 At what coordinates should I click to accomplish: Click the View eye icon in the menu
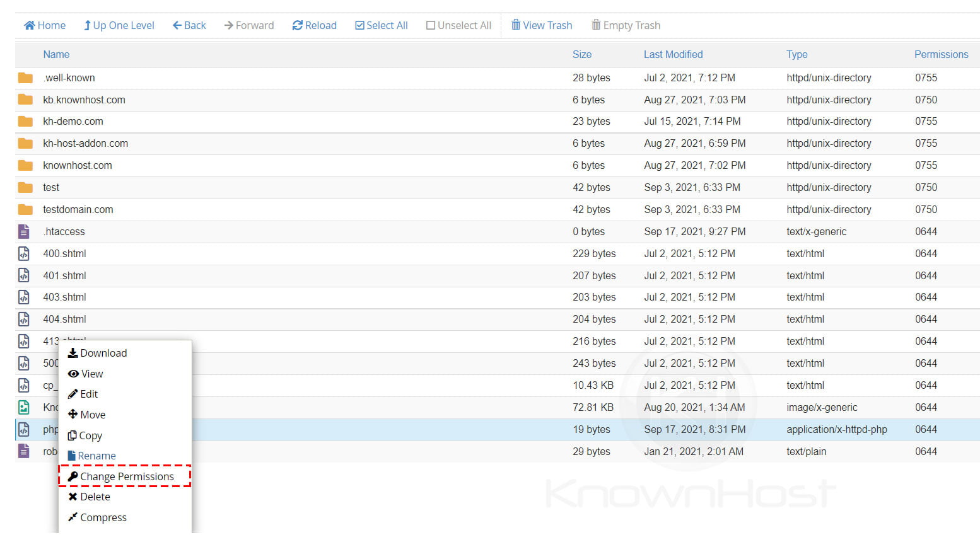74,374
